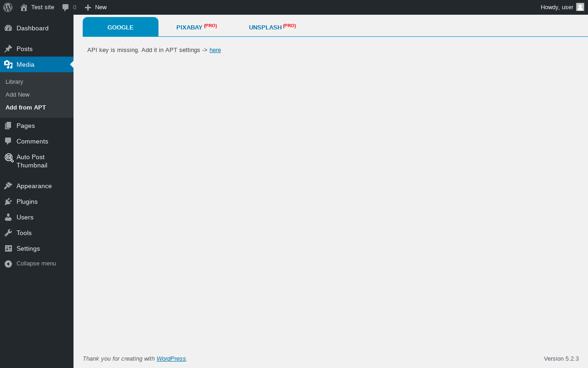Click Collapse menu text
Image resolution: width=588 pixels, height=368 pixels.
(36, 264)
